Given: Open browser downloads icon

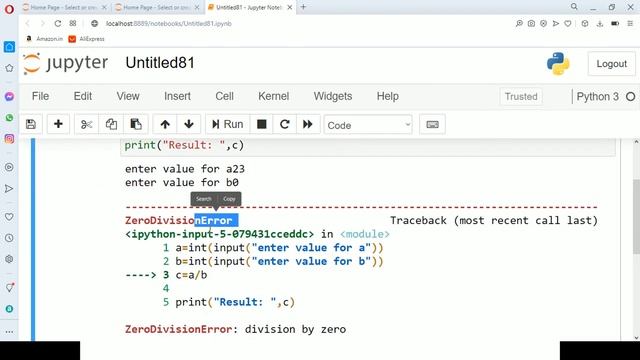Looking at the screenshot, I should click(600, 24).
